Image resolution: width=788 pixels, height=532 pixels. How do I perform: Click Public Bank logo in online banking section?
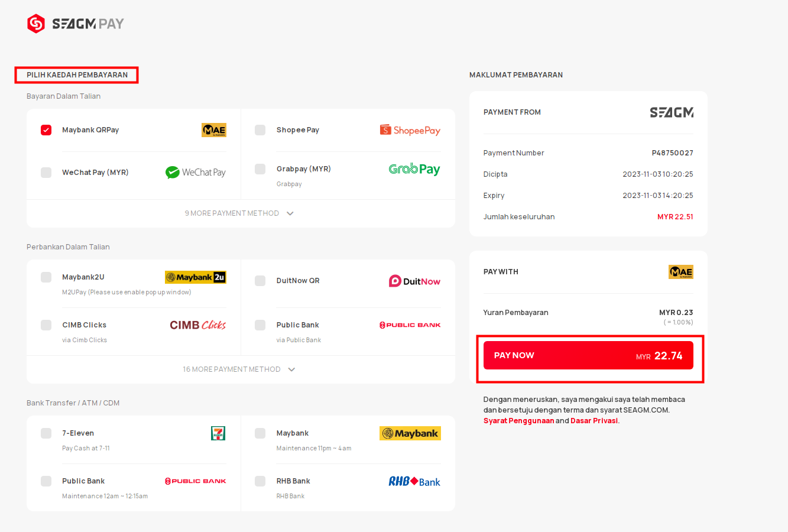pyautogui.click(x=410, y=325)
